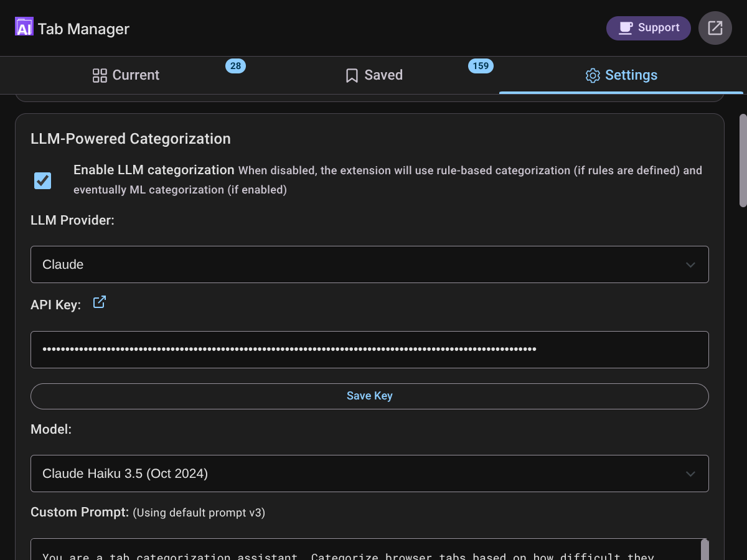Disable the Enable LLM categorization checkbox
The width and height of the screenshot is (747, 560).
(42, 180)
